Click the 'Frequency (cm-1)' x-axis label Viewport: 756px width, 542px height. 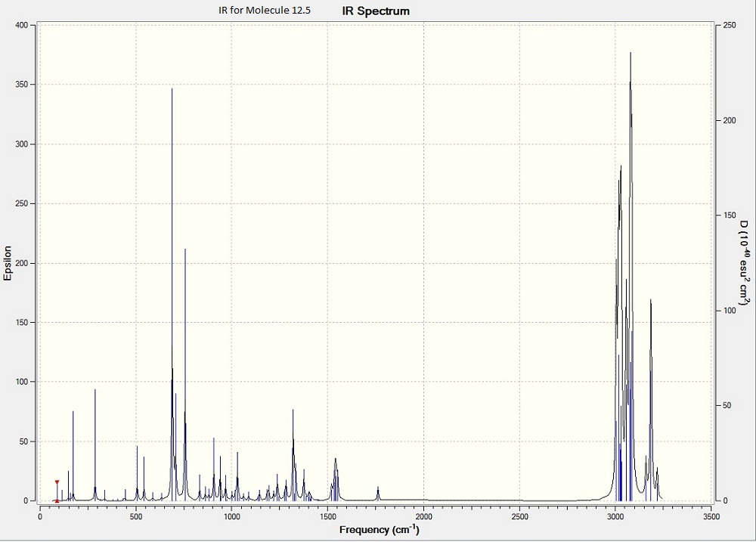[379, 529]
